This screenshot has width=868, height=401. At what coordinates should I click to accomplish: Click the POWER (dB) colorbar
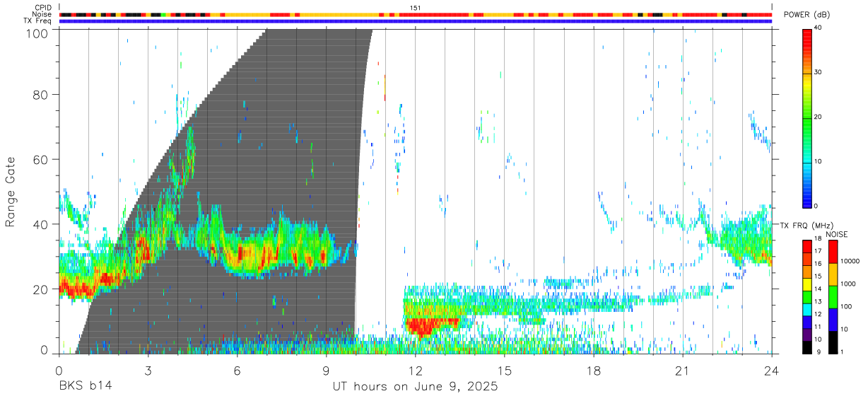pos(807,117)
